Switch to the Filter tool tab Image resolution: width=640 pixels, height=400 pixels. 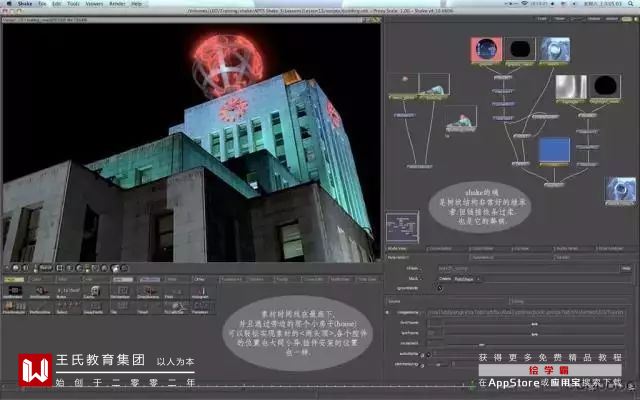[x=68, y=280]
